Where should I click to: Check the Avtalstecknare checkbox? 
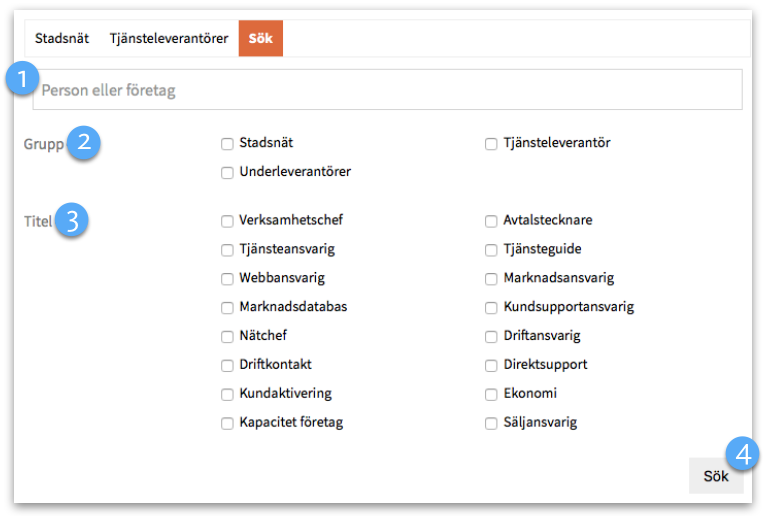[491, 221]
